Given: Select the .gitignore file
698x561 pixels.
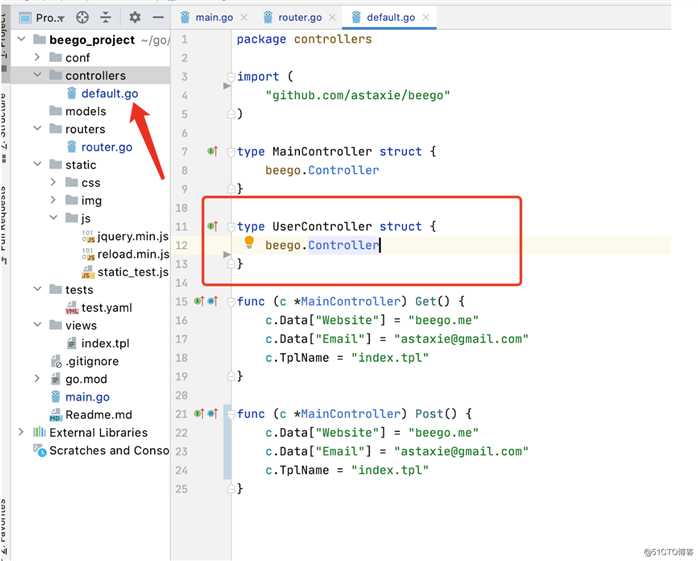Looking at the screenshot, I should (92, 361).
